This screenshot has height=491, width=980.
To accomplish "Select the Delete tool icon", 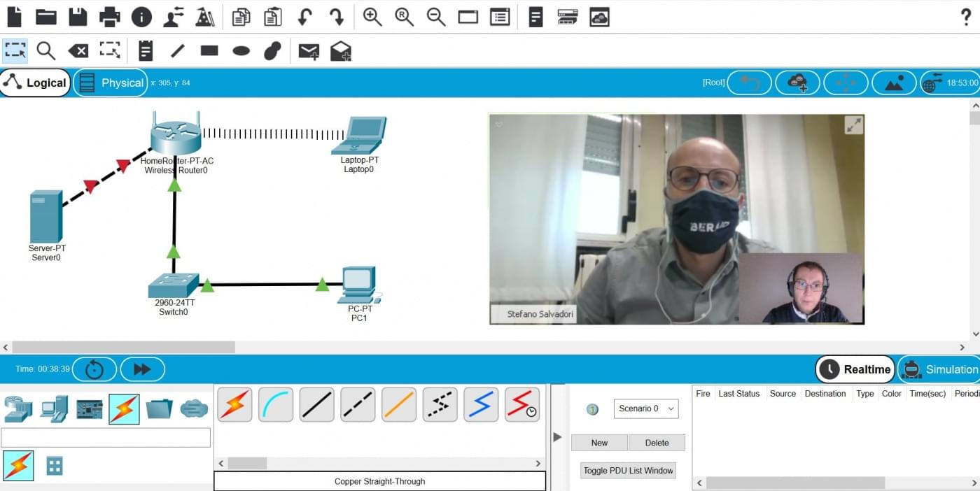I will (x=78, y=50).
